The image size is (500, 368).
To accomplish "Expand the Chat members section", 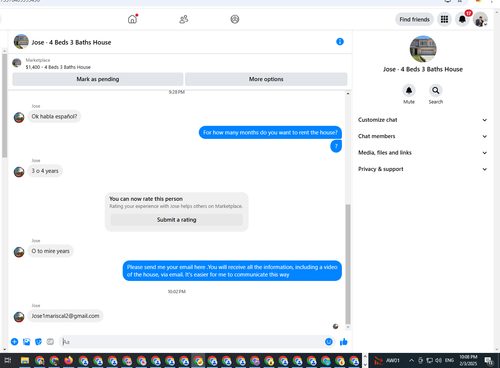I will pos(423,136).
